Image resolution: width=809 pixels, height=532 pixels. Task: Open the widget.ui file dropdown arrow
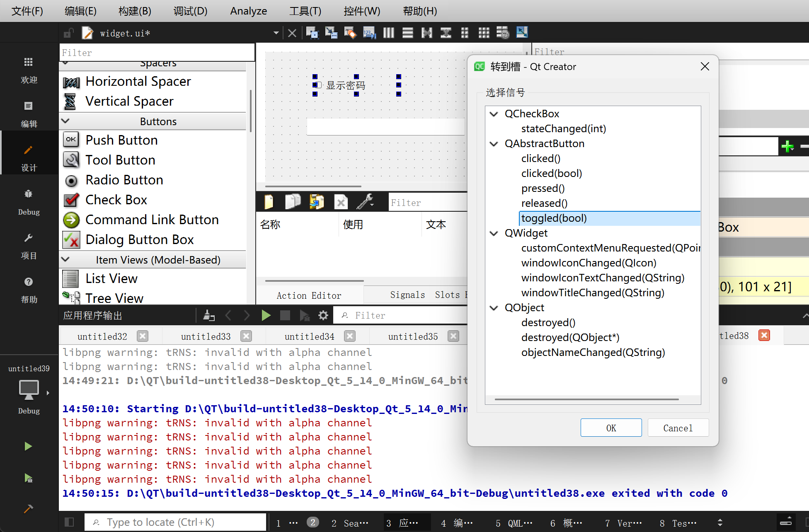click(276, 33)
